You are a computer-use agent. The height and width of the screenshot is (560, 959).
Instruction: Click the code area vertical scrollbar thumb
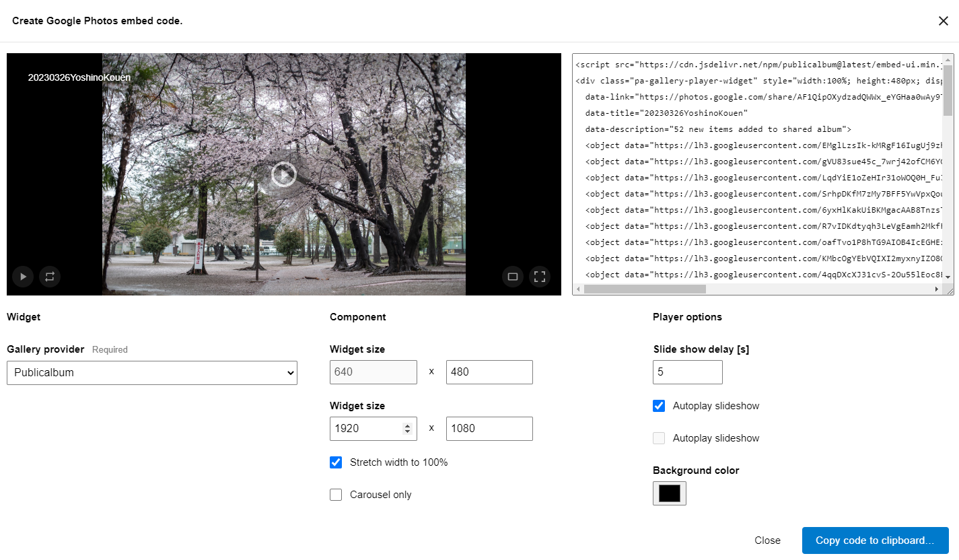pyautogui.click(x=948, y=90)
